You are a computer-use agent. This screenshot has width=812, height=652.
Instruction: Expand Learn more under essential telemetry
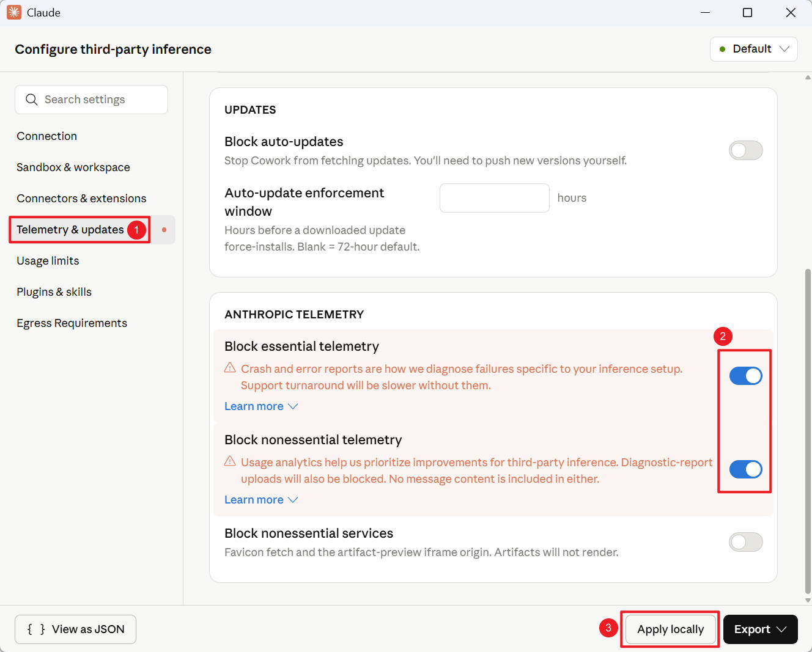click(261, 406)
